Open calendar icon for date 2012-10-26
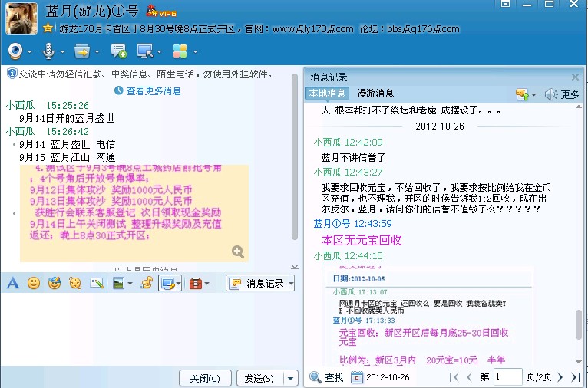588x388 pixels. [x=357, y=377]
